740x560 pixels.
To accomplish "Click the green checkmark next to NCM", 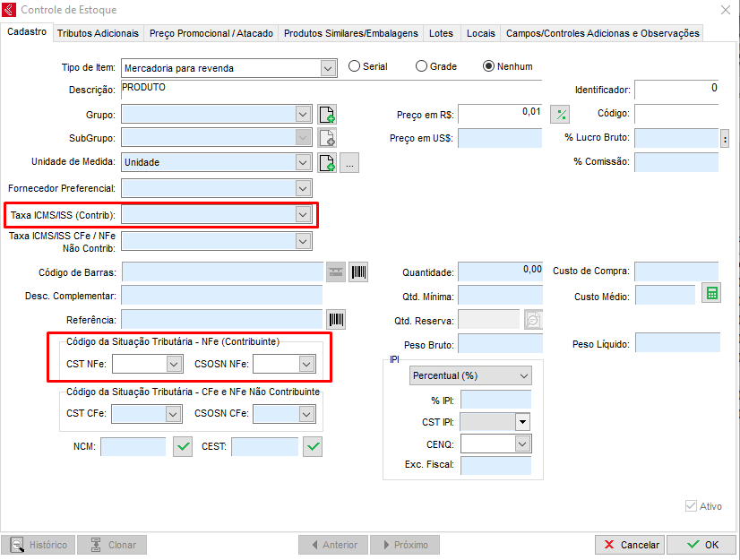I will [183, 446].
